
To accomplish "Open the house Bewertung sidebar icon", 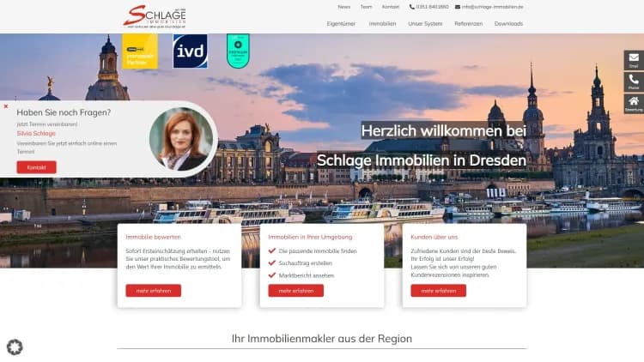I will pyautogui.click(x=634, y=104).
